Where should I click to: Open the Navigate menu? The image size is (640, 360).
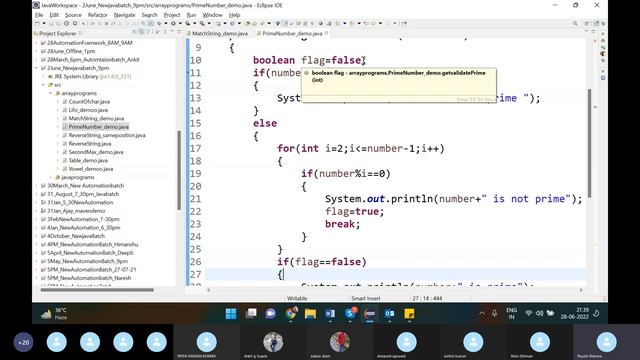[124, 15]
